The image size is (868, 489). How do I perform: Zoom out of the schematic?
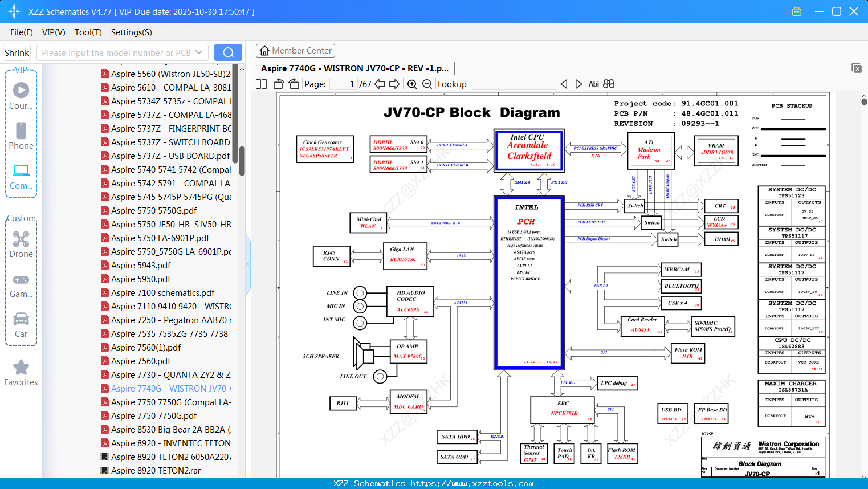click(427, 84)
